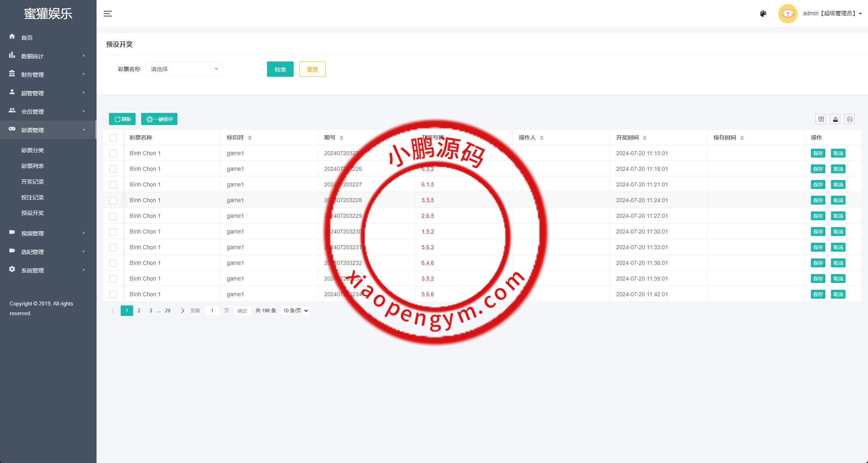Click the page number input field
This screenshot has height=463, width=868.
(x=212, y=311)
